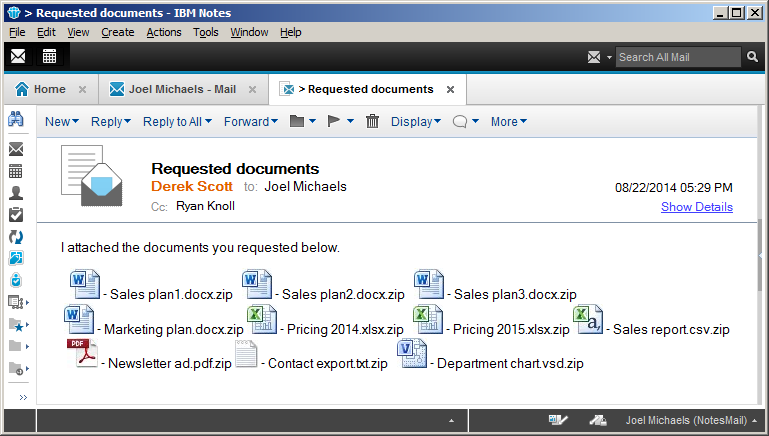
Task: Expand the More dropdown
Action: click(x=508, y=122)
